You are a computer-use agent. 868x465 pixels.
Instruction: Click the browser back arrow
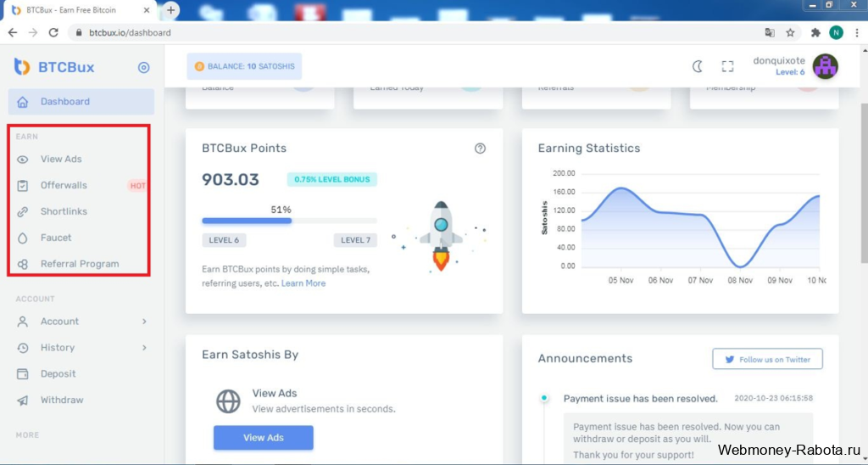click(x=13, y=33)
